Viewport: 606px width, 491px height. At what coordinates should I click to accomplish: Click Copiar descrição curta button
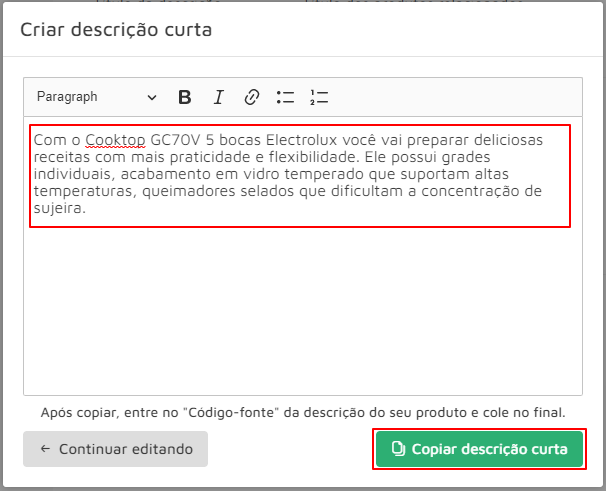479,449
